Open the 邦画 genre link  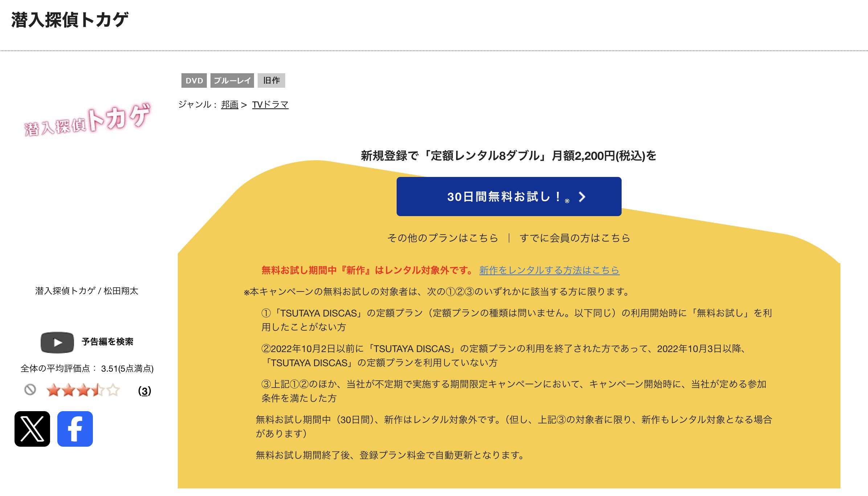[230, 105]
